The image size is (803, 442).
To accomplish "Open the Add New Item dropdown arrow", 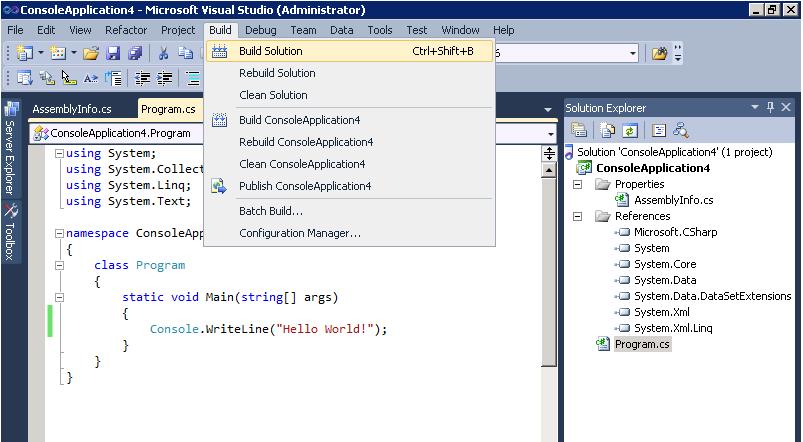I will (x=74, y=53).
